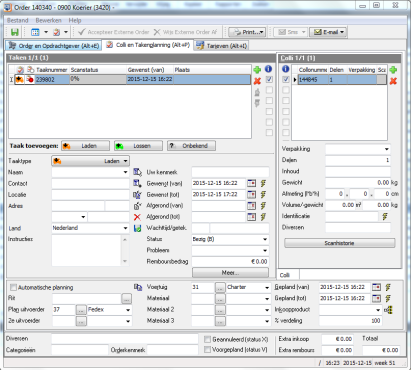Click yellow tree icon beside Inkoopproduct
The image size is (411, 370).
click(x=388, y=310)
